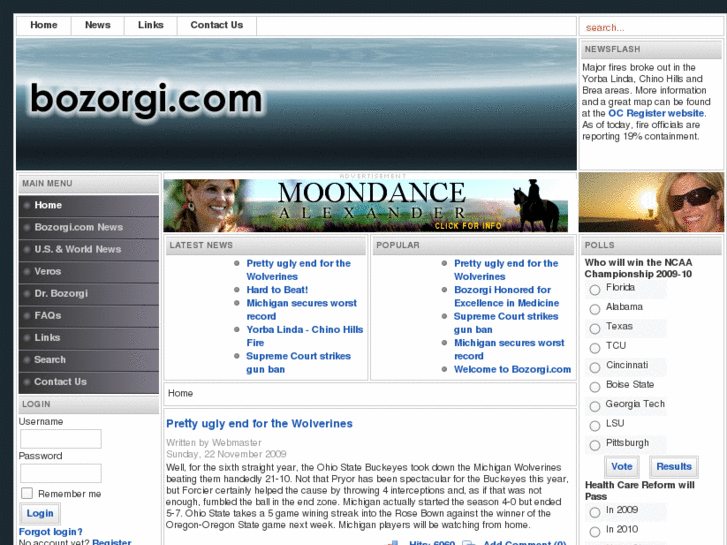Select the Cincinnati poll option
The width and height of the screenshot is (727, 545).
pos(595,368)
